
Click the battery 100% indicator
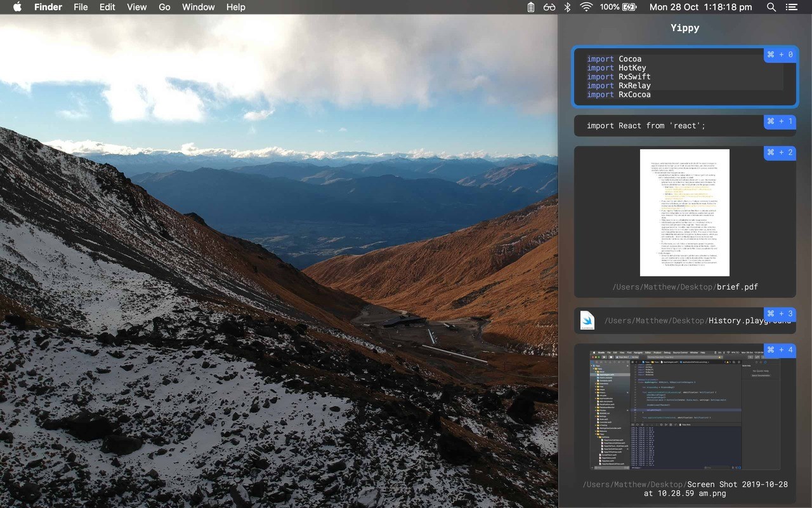[x=618, y=7]
